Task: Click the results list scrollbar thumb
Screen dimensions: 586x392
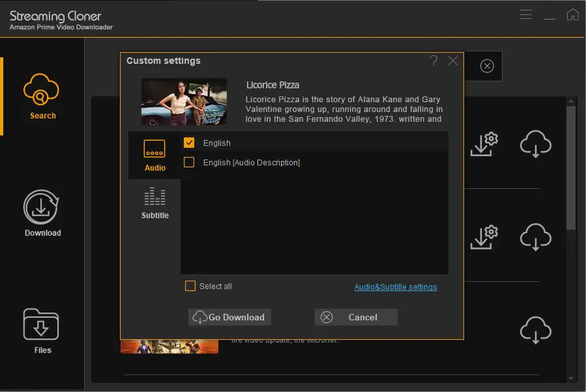Action: [x=570, y=168]
